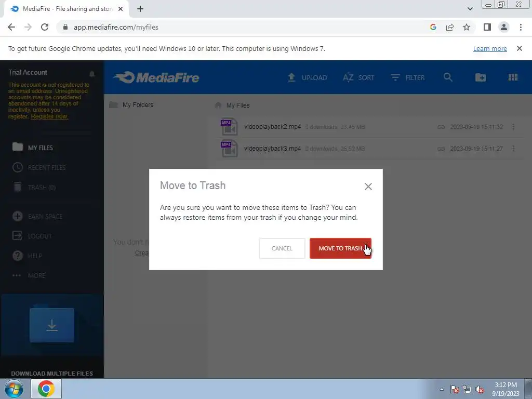Select the videoplayback2.mp4 file name
Image resolution: width=532 pixels, height=399 pixels.
point(272,127)
